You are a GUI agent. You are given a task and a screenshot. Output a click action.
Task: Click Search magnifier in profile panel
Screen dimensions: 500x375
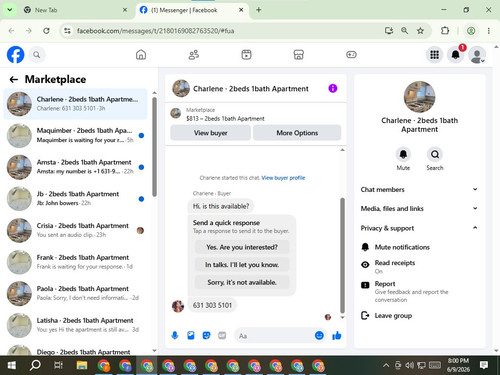pos(435,154)
